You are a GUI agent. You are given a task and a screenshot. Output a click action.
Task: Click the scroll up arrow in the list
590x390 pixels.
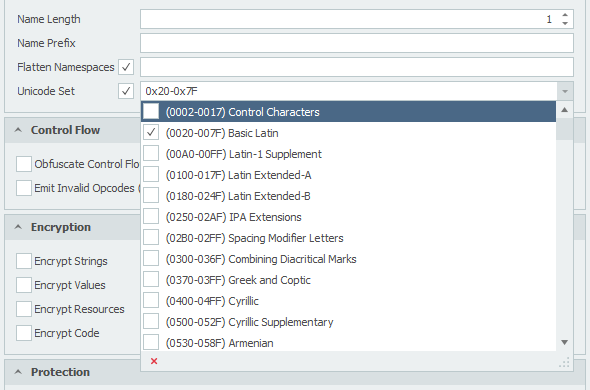[564, 110]
